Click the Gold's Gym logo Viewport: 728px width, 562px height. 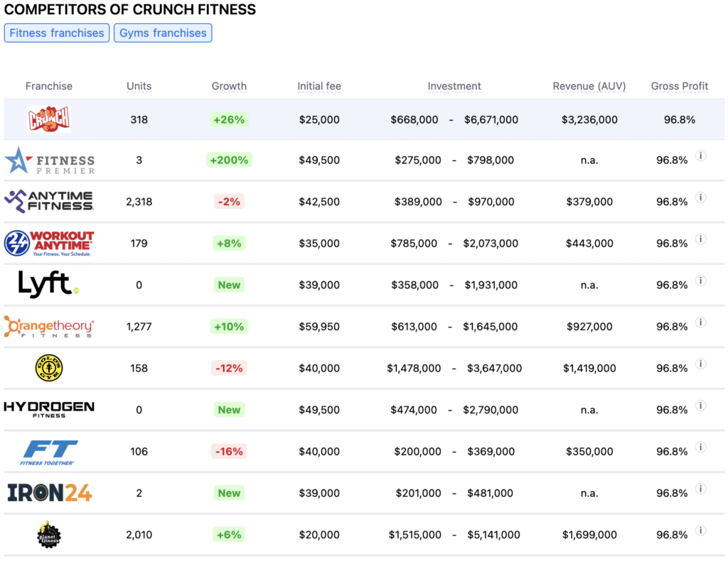point(49,368)
